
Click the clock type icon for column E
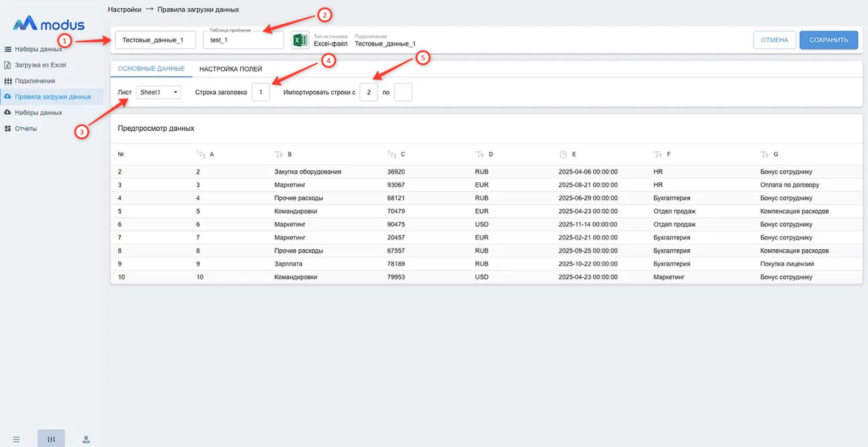[x=563, y=154]
